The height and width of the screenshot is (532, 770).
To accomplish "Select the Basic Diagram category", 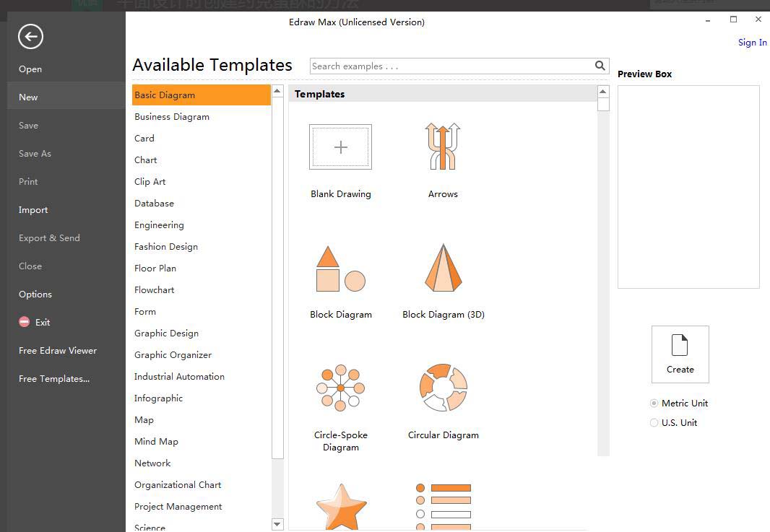I will (202, 95).
